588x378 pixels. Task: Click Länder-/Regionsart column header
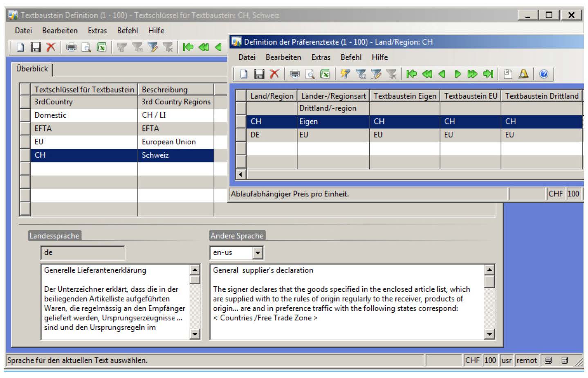point(333,96)
